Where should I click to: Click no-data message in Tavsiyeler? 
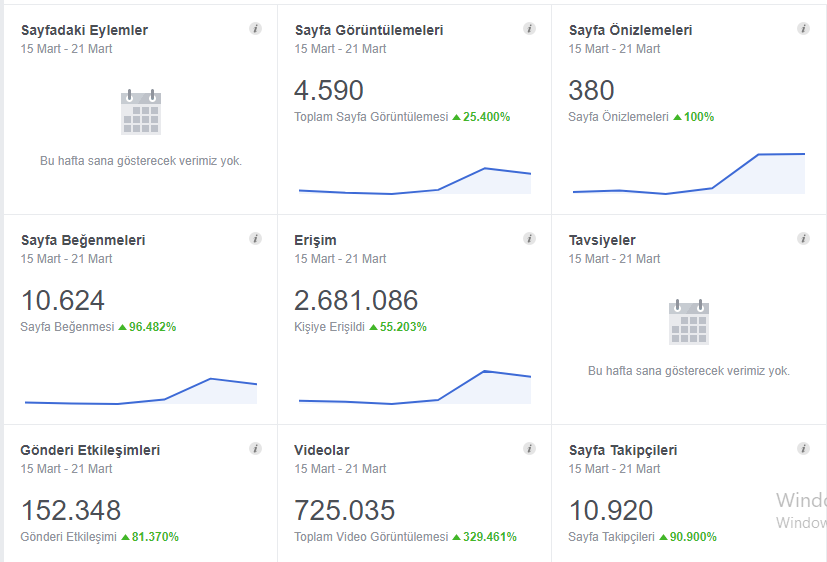coord(689,371)
